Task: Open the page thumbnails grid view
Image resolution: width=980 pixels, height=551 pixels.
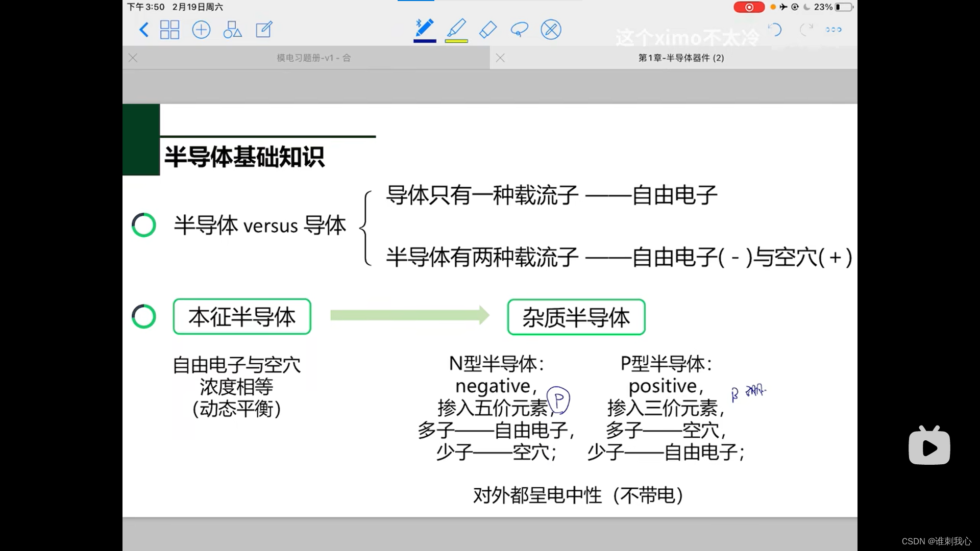Action: [x=169, y=30]
